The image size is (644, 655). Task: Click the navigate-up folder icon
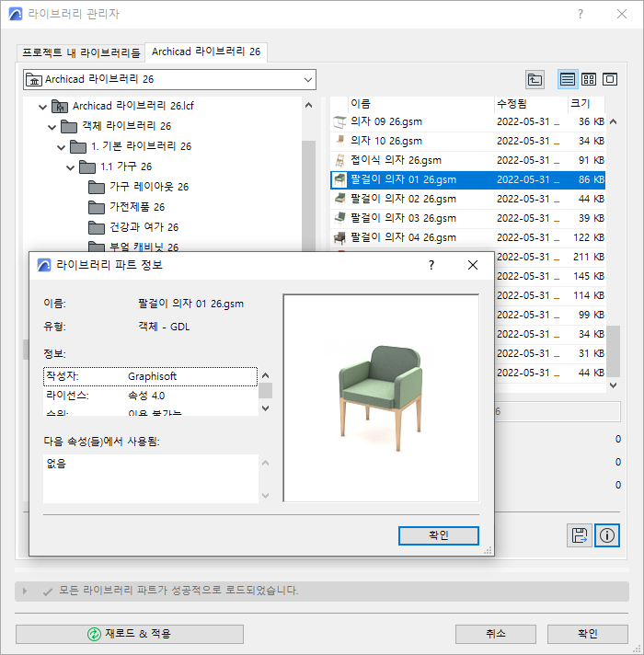(535, 79)
